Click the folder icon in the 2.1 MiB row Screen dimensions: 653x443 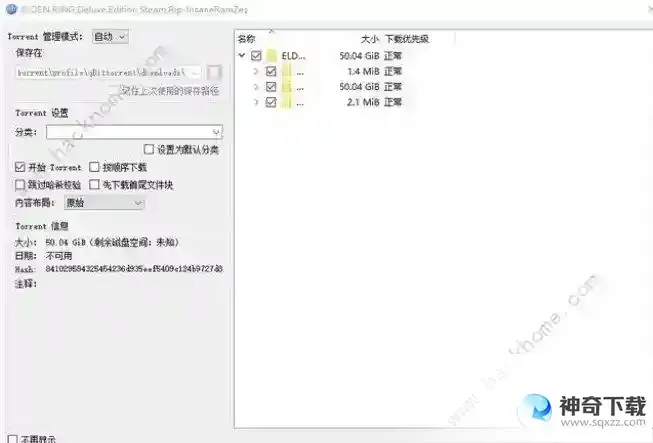point(286,102)
